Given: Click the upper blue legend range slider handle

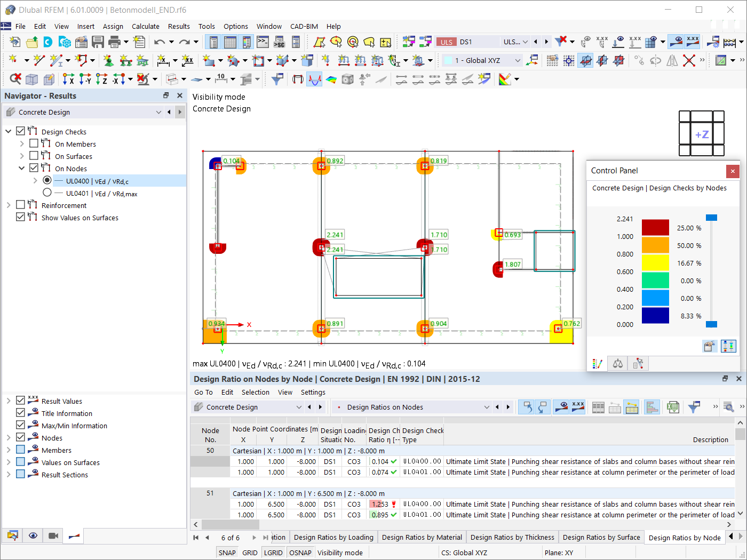Looking at the screenshot, I should [711, 218].
